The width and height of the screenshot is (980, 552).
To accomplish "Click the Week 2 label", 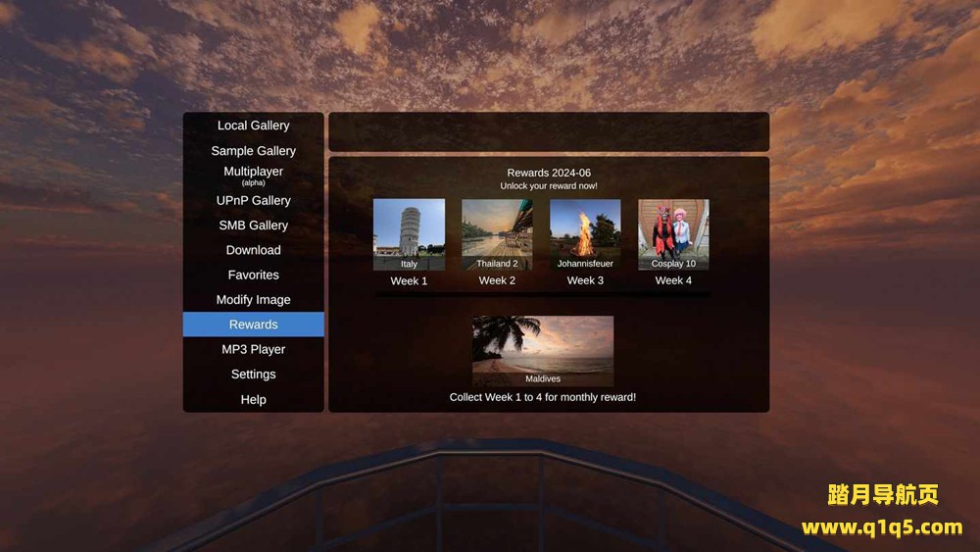I will [x=497, y=280].
